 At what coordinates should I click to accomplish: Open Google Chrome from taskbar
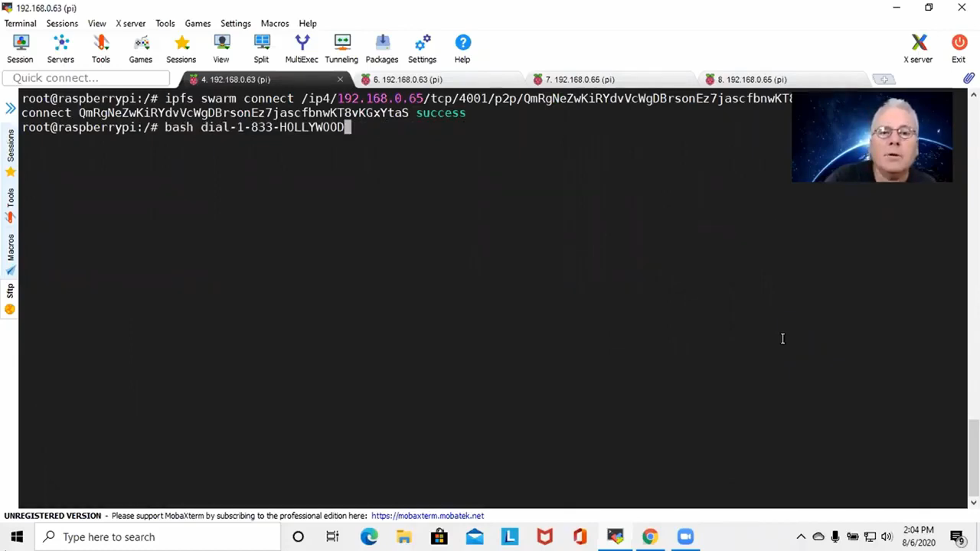point(650,536)
